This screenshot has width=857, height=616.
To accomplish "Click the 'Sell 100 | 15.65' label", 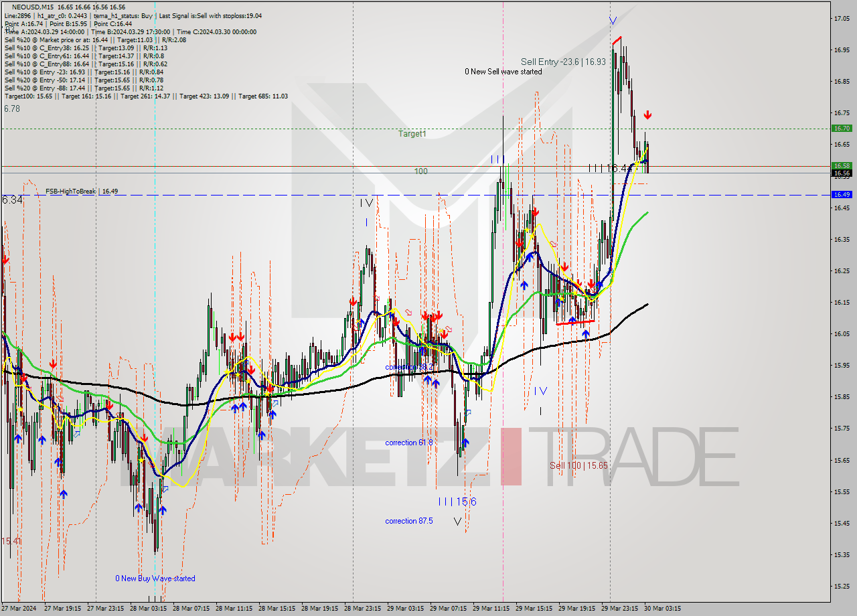I will point(578,465).
